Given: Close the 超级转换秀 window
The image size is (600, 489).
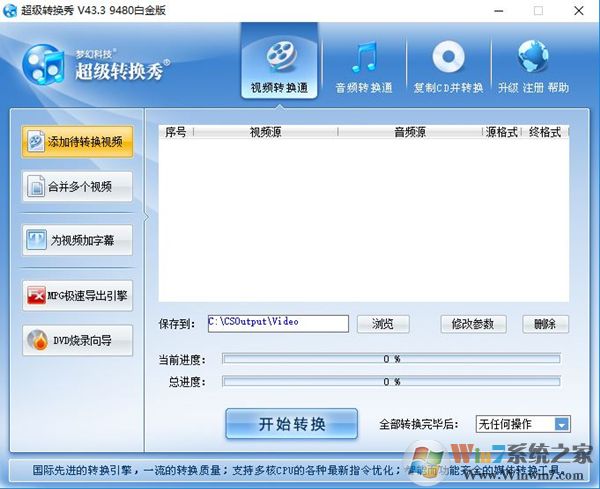Looking at the screenshot, I should [x=579, y=11].
